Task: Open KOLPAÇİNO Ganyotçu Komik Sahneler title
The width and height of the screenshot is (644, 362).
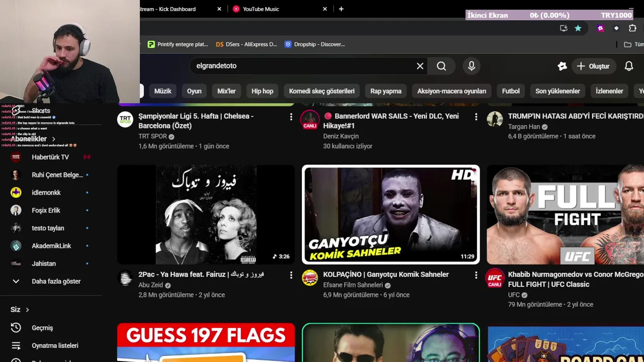Action: click(x=386, y=275)
